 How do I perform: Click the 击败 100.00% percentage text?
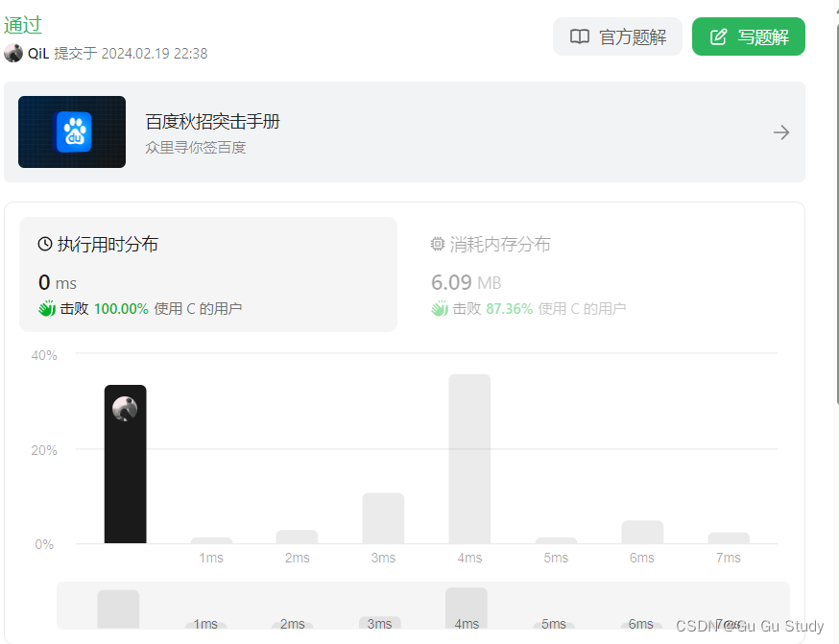tap(104, 309)
